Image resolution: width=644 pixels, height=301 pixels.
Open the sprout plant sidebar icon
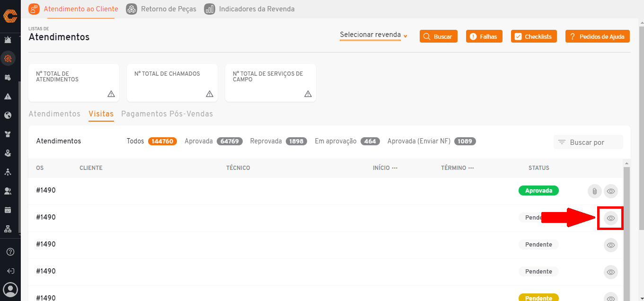[x=8, y=134]
